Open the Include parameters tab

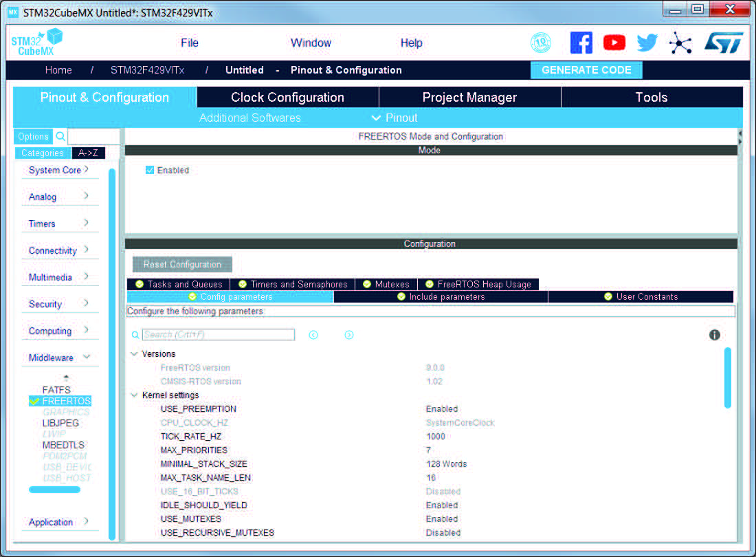[x=441, y=297]
